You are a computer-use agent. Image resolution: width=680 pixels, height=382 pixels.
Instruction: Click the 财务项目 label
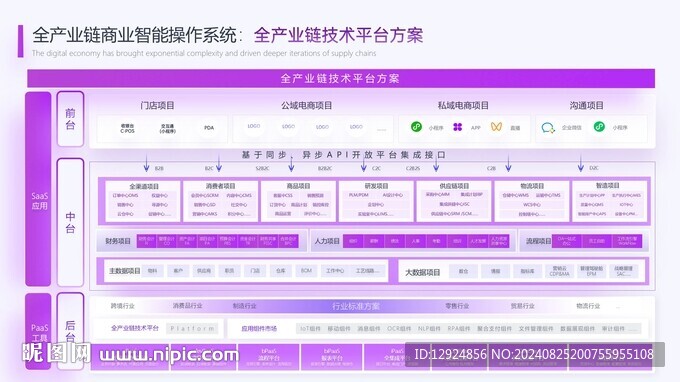118,241
